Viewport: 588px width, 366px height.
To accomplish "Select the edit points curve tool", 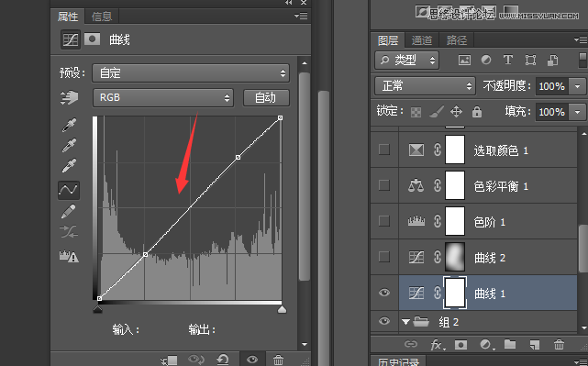I will (x=69, y=190).
